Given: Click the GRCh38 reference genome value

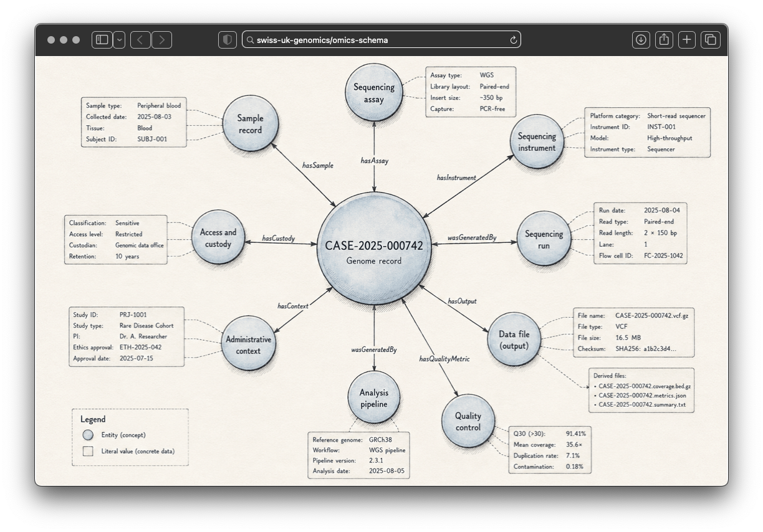Looking at the screenshot, I should 380,439.
